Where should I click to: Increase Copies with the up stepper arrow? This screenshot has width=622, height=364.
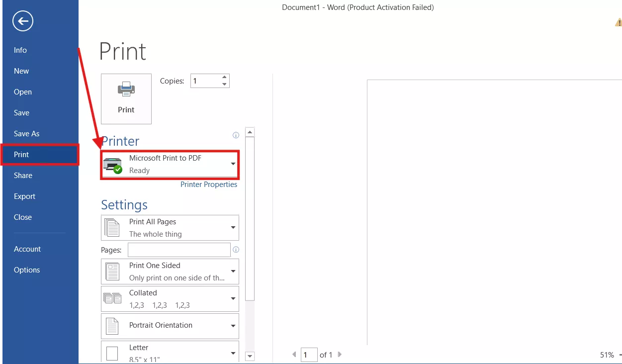pos(224,77)
